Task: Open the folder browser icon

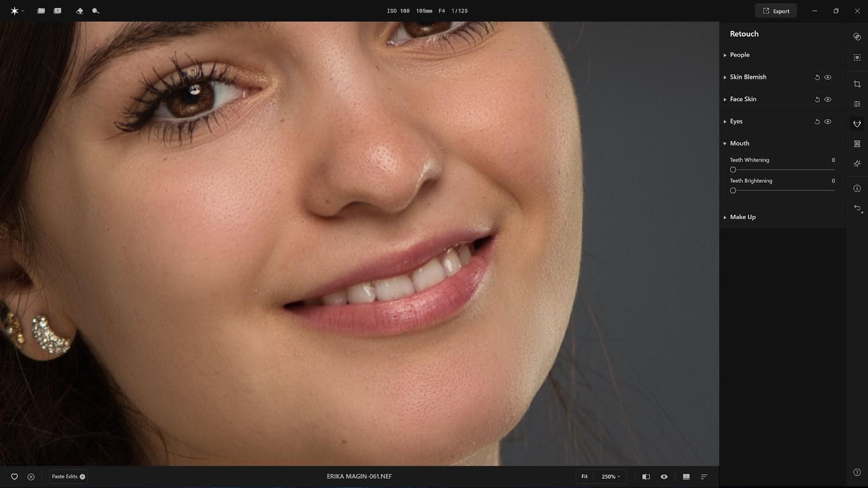Action: (41, 11)
